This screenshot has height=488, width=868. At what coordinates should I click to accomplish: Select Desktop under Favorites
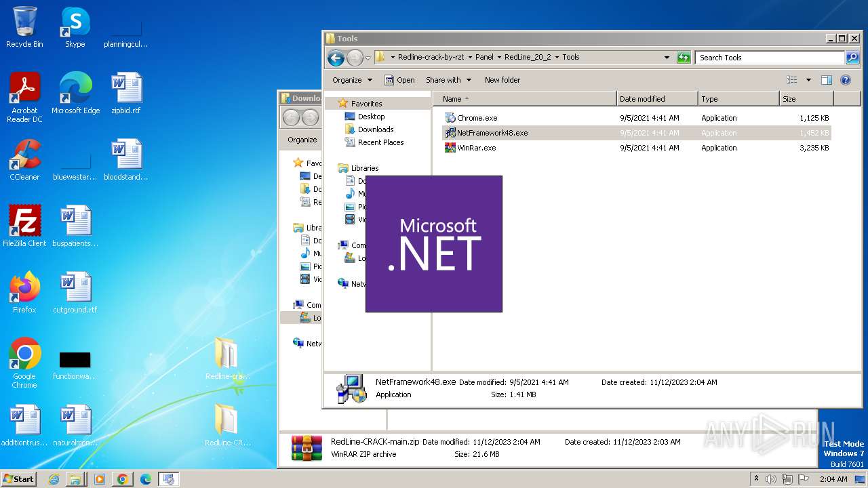tap(371, 117)
